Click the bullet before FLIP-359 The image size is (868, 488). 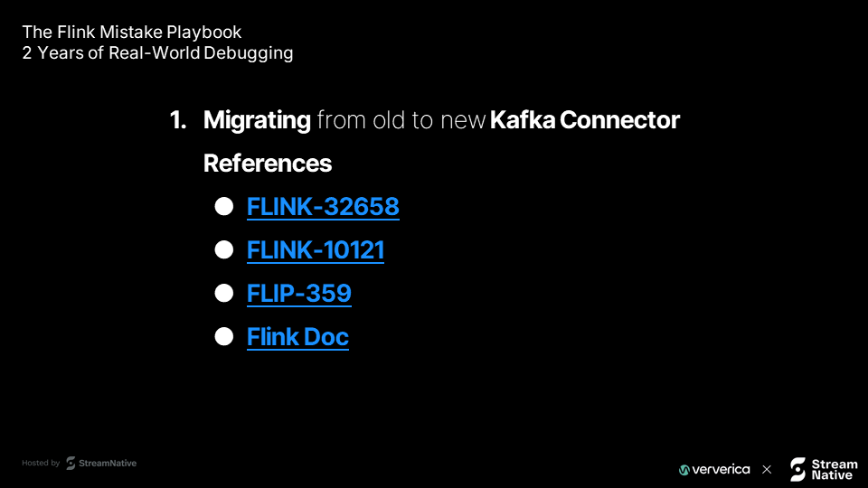click(224, 293)
